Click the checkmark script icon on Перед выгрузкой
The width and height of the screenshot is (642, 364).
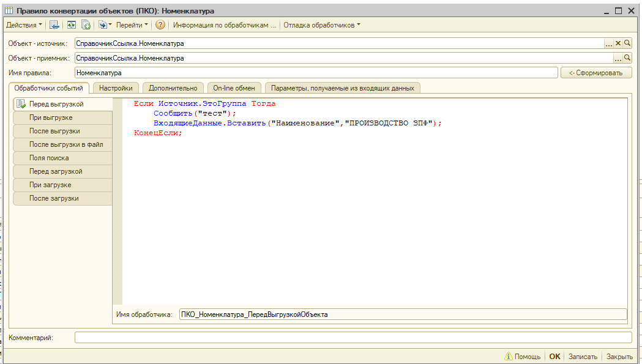click(x=21, y=104)
